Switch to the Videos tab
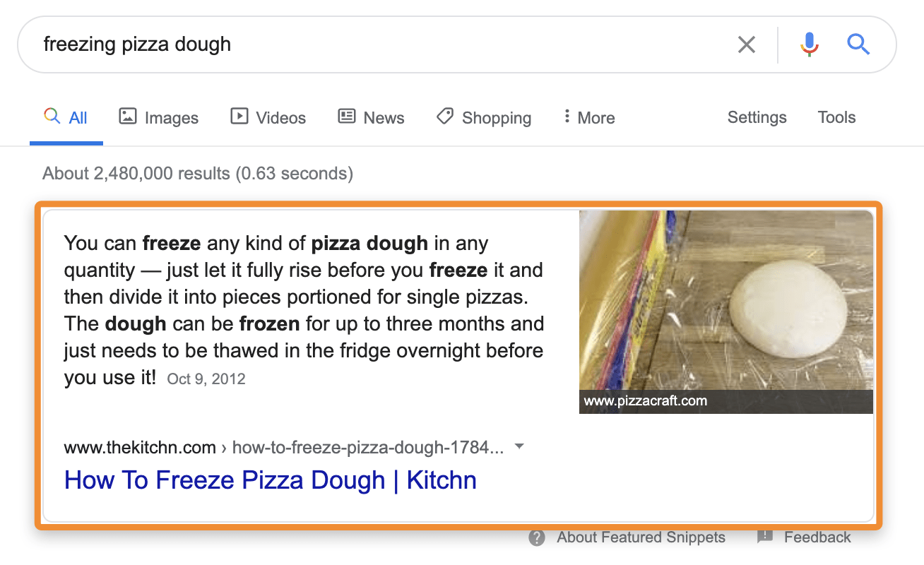Viewport: 924px width, 565px height. 268,117
